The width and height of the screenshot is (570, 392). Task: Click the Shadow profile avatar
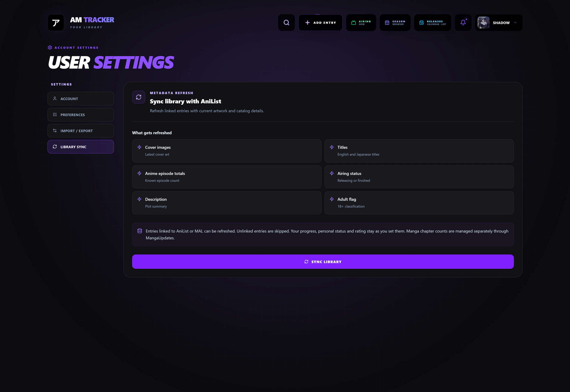pyautogui.click(x=483, y=23)
